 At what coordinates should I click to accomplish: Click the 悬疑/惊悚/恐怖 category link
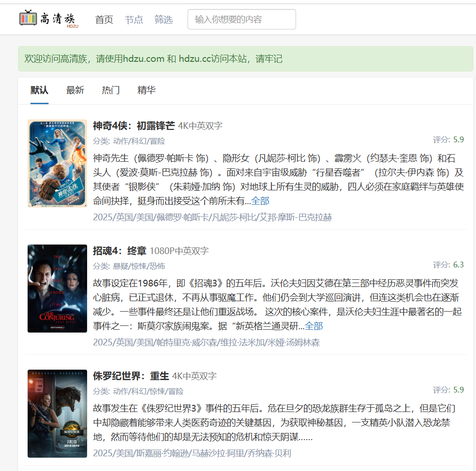[x=139, y=266]
